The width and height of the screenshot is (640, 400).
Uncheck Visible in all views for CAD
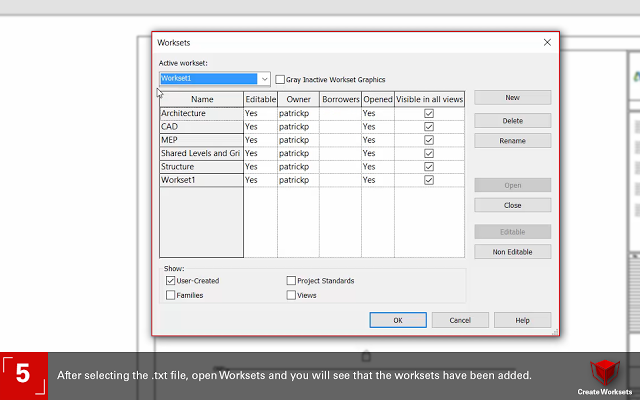[x=429, y=127]
